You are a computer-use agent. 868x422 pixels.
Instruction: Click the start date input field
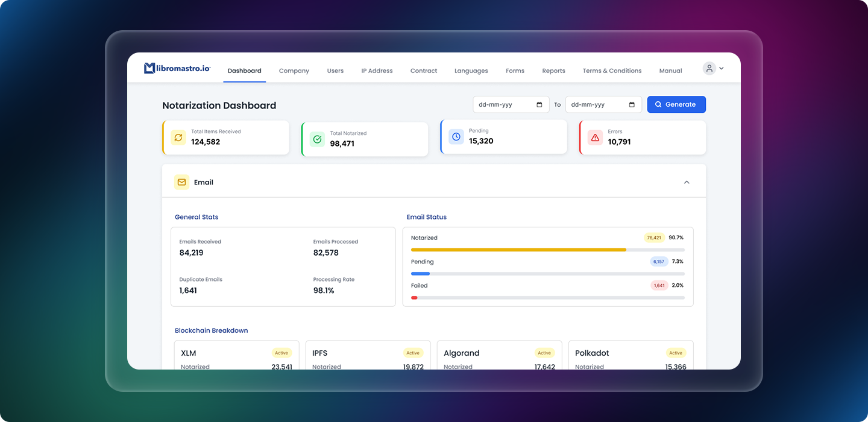click(503, 105)
